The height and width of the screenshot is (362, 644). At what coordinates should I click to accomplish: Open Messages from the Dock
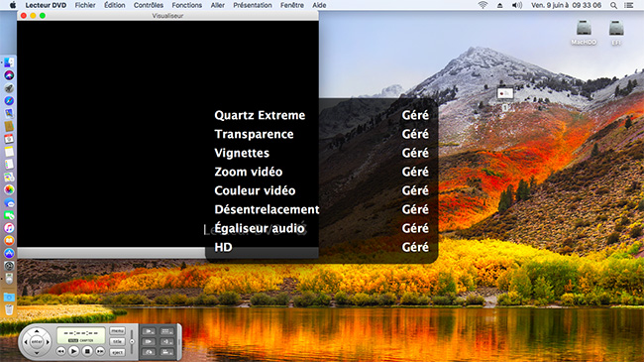pyautogui.click(x=9, y=202)
